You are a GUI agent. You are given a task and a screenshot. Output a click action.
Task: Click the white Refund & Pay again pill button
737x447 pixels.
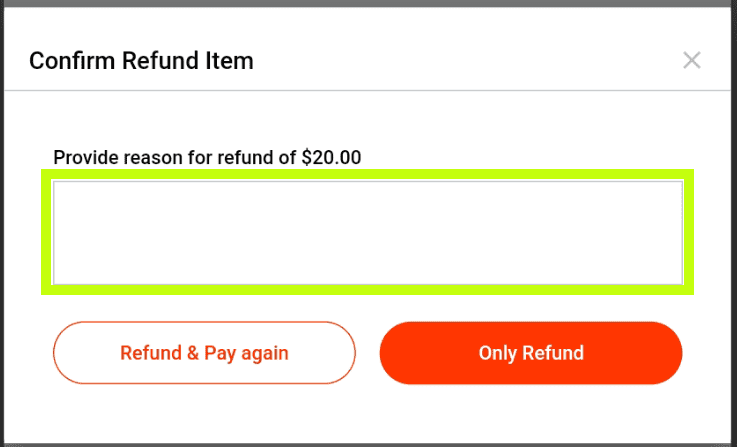point(204,353)
